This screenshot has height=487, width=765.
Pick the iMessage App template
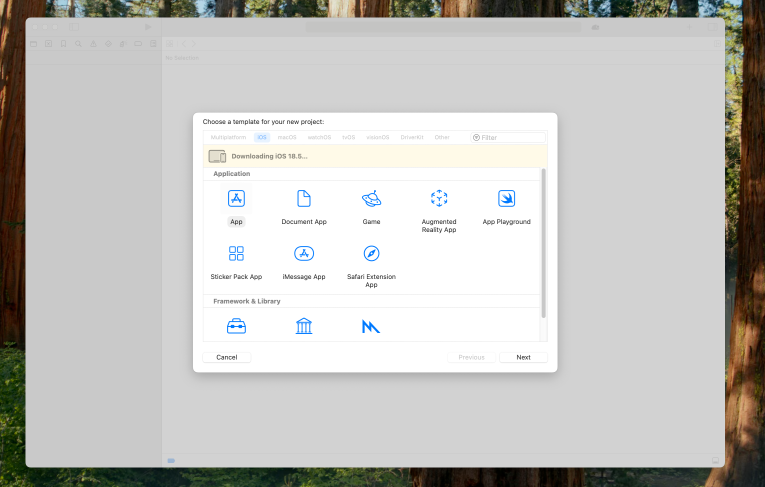click(x=304, y=254)
